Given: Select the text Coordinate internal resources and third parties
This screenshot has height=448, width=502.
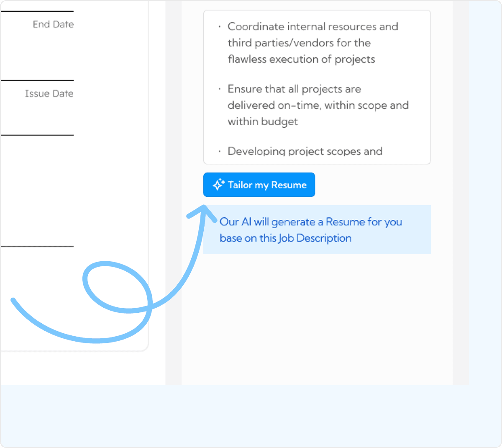Looking at the screenshot, I should coord(312,34).
